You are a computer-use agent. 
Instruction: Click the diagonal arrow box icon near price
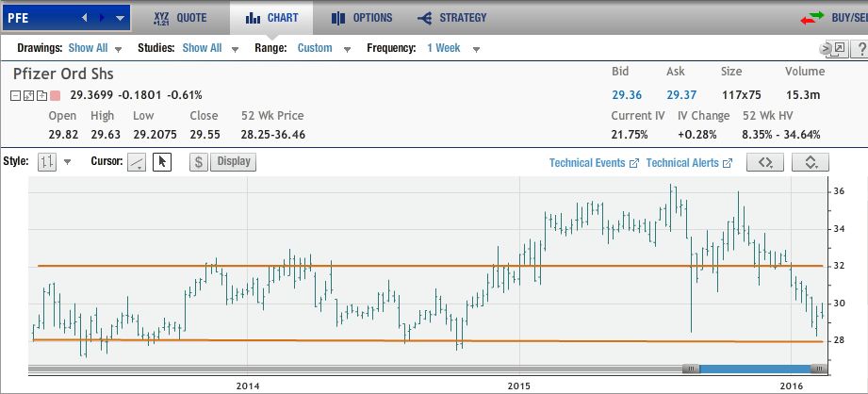(28, 96)
